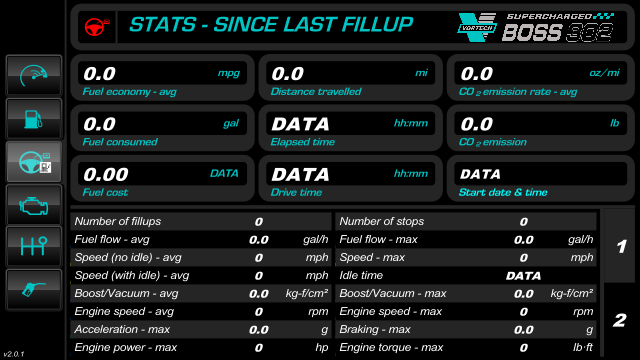Open the steering wheel trip stats icon

pos(34,162)
